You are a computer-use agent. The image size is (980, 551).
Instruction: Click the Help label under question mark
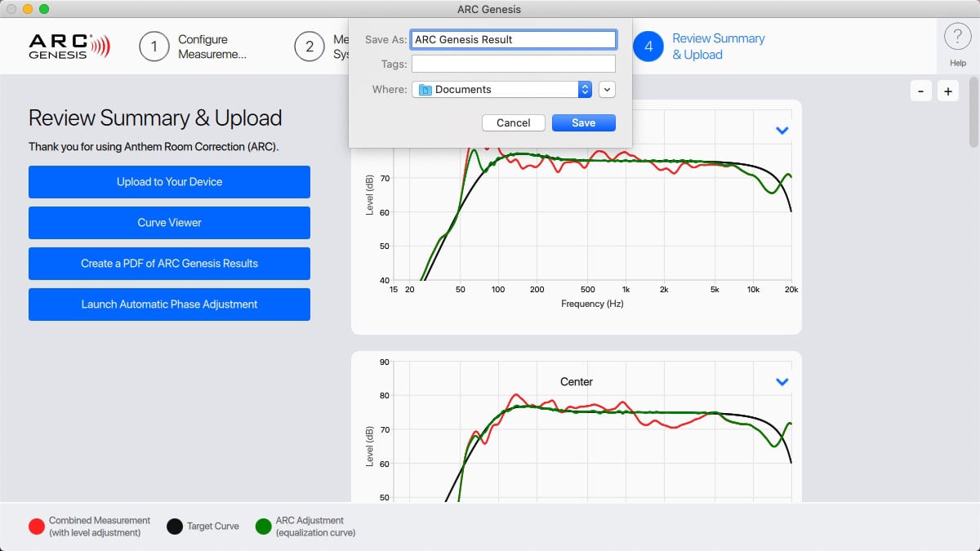(x=958, y=63)
